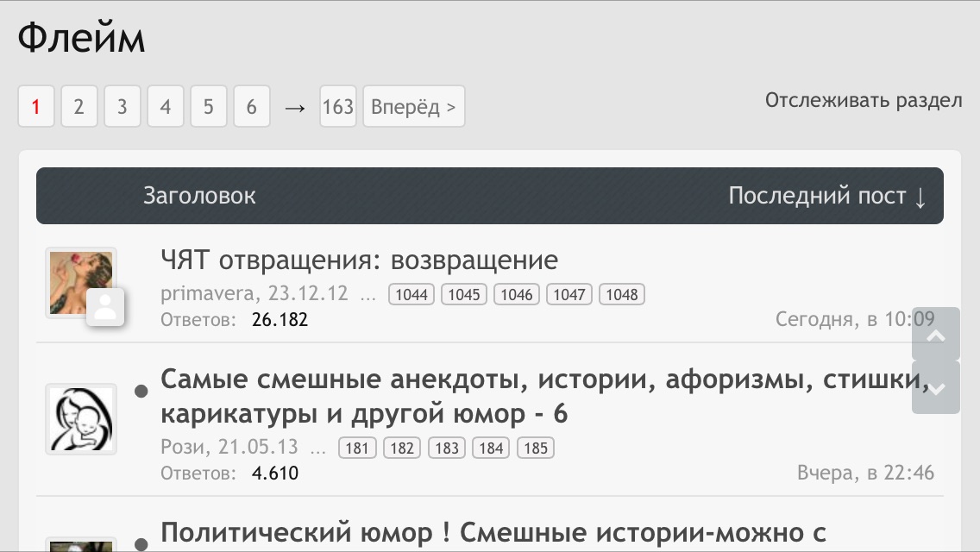Open primavera's avatar on the ЧЯТ thread
980x552 pixels.
[x=80, y=283]
